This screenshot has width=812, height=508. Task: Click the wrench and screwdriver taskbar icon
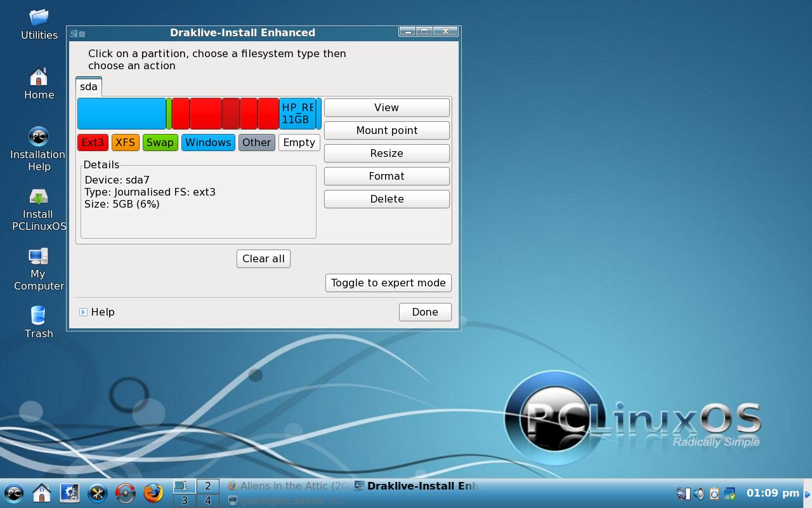click(x=98, y=493)
